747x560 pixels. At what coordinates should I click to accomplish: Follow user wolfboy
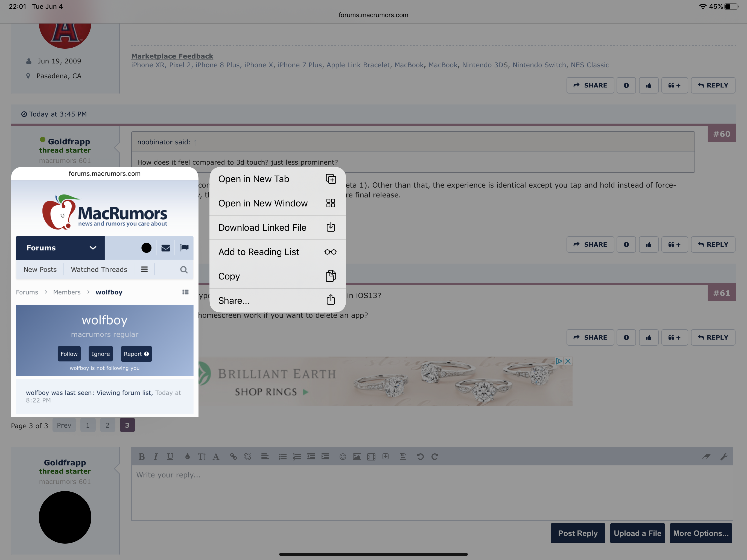(69, 354)
